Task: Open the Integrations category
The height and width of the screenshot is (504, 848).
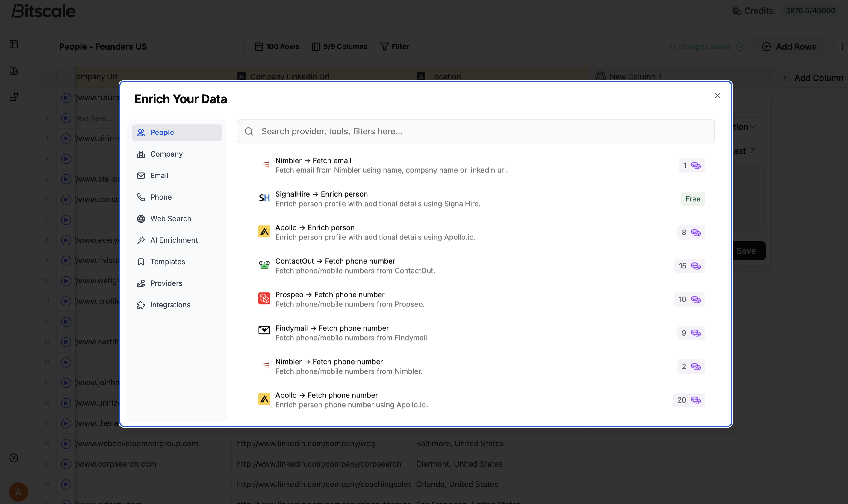Action: click(177, 305)
